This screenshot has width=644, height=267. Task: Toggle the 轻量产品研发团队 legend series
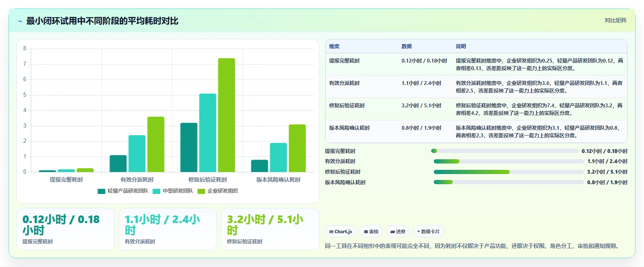(x=123, y=191)
